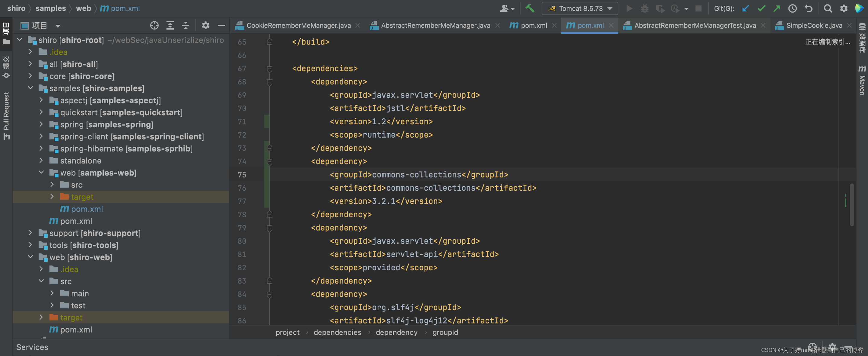Click the colorful plugin logo icon
This screenshot has height=356, width=868.
[x=859, y=8]
